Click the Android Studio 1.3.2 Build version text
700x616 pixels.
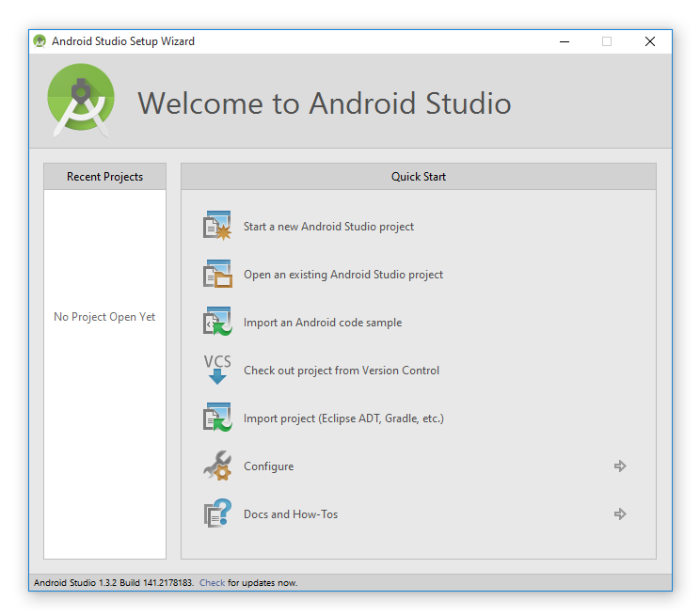pyautogui.click(x=114, y=582)
